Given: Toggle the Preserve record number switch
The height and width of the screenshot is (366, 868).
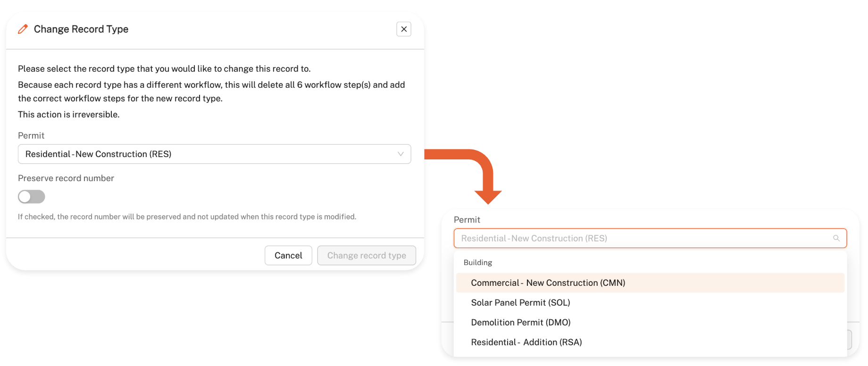Looking at the screenshot, I should (x=32, y=197).
